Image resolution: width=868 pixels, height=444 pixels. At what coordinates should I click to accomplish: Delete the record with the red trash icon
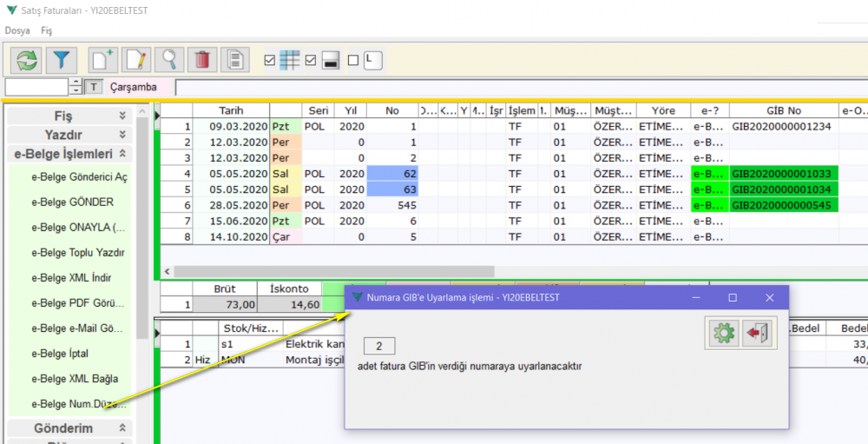201,60
